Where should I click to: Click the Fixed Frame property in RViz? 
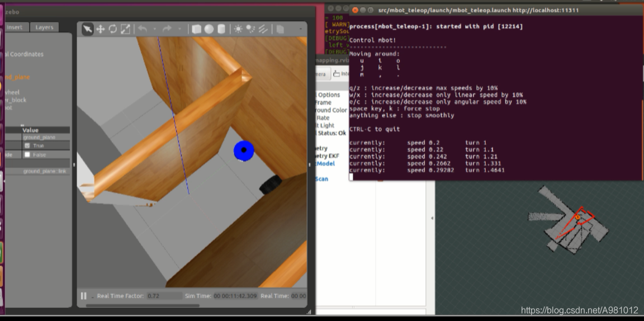tap(323, 102)
